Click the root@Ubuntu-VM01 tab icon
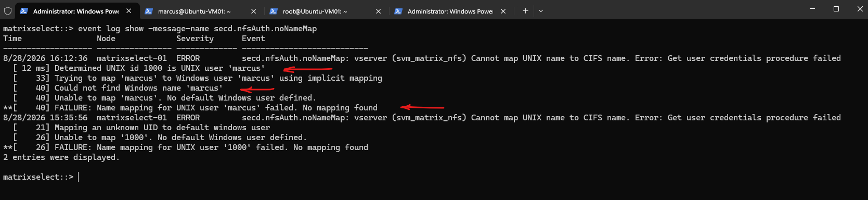The image size is (868, 200). [274, 11]
